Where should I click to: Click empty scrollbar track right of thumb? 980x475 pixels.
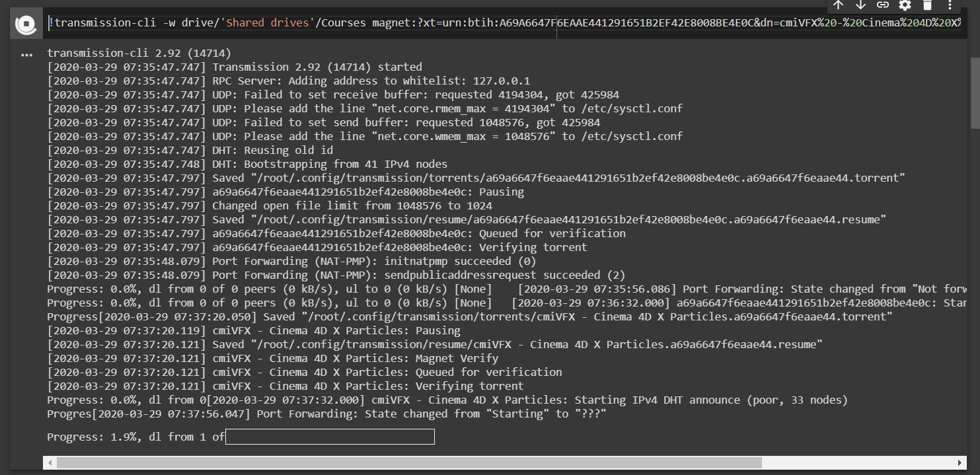tap(859, 462)
